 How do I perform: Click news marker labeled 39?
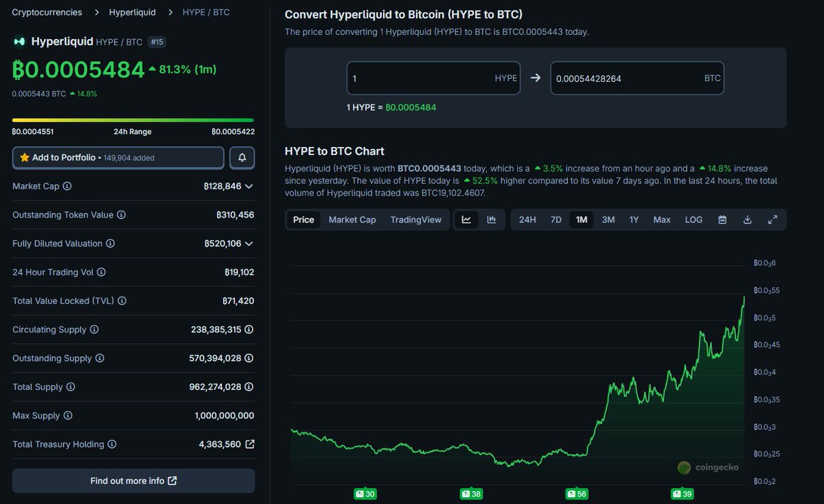(682, 494)
